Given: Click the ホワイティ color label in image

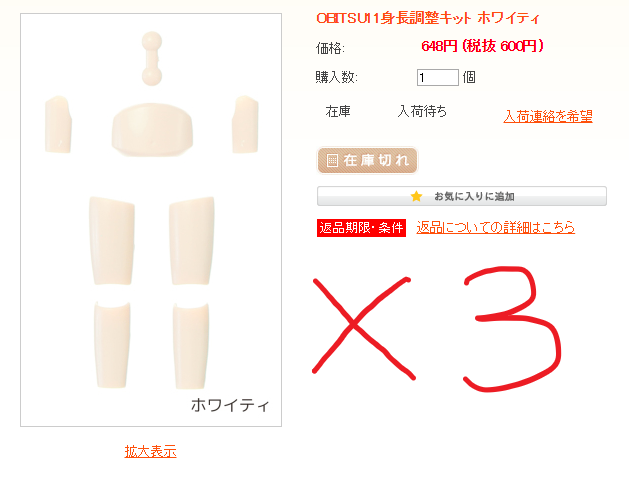Looking at the screenshot, I should pos(230,405).
